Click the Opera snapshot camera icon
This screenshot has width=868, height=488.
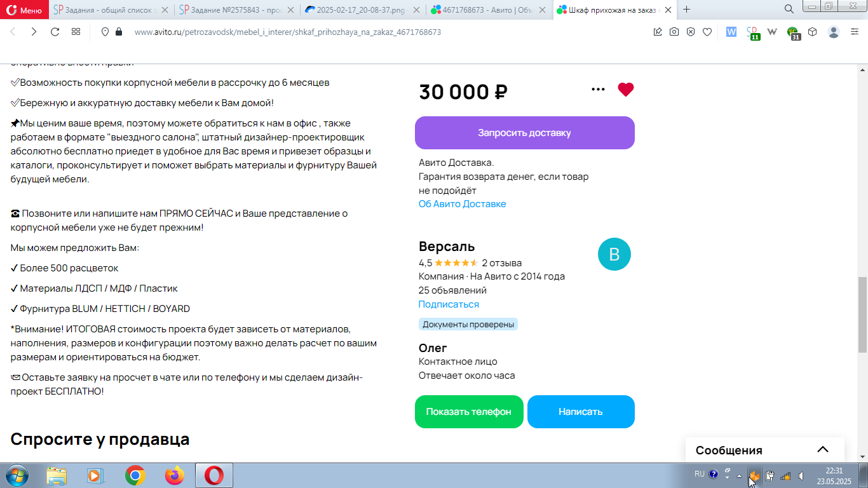[x=674, y=32]
